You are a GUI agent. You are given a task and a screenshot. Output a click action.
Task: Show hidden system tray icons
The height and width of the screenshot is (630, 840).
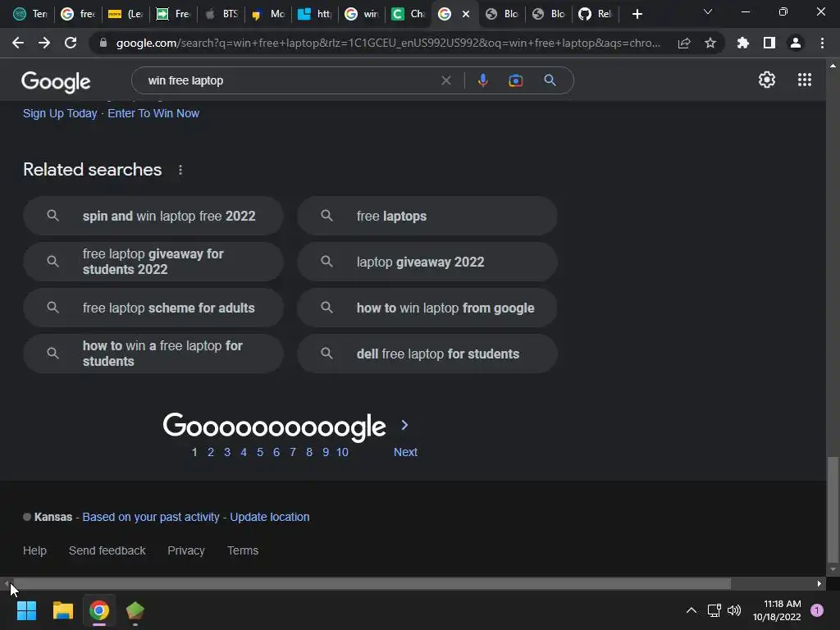[x=692, y=610]
